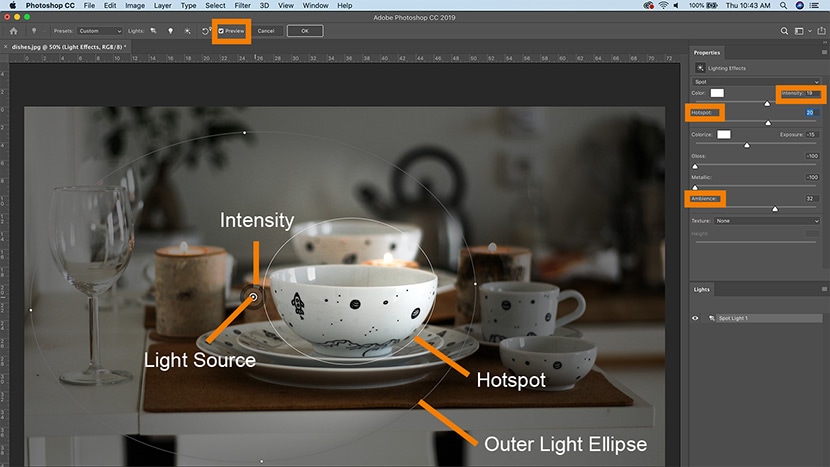
Task: Uncheck the Preview checkbox
Action: 221,31
